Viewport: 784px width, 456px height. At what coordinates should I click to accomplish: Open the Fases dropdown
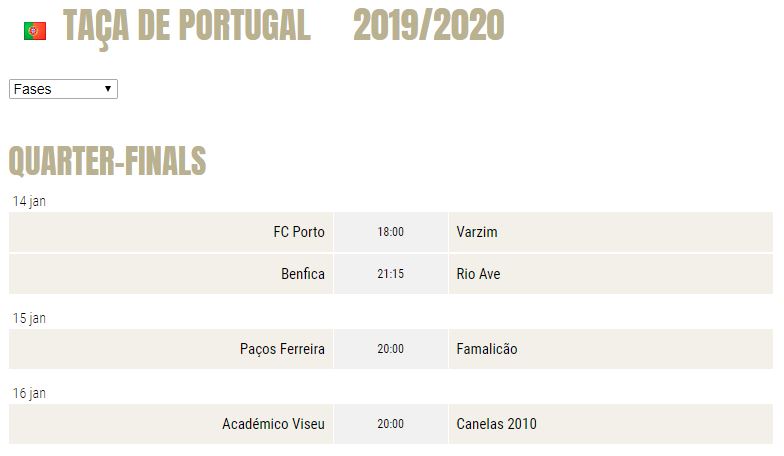click(64, 89)
